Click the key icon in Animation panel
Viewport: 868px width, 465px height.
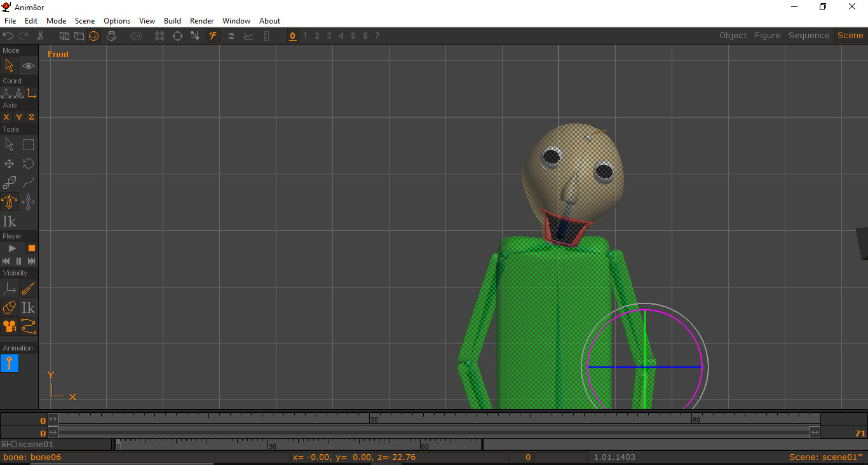coord(10,363)
